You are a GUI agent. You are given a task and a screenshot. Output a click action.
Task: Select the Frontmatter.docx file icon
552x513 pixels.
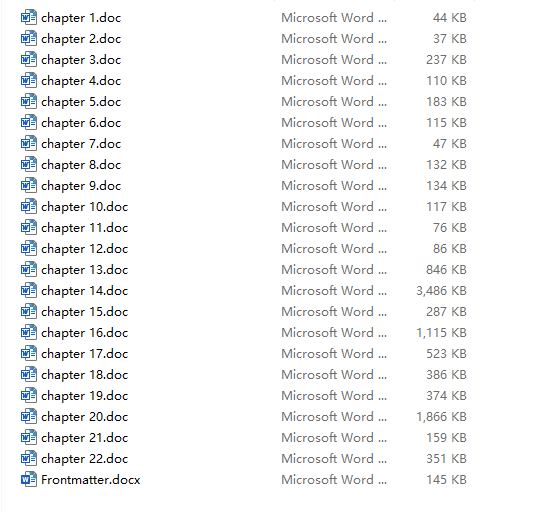click(29, 480)
